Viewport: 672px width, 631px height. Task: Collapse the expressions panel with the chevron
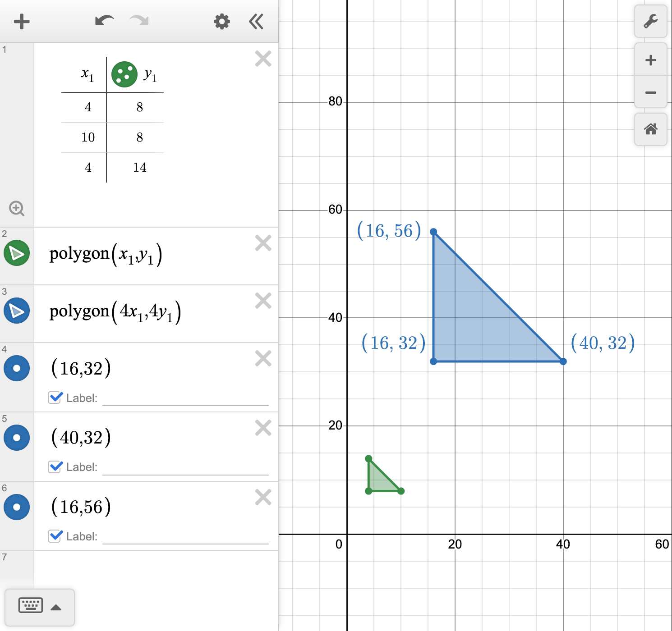pyautogui.click(x=256, y=21)
